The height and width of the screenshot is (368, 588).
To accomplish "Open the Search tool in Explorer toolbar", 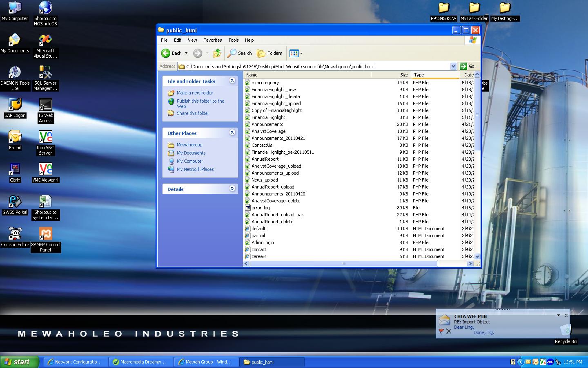I will point(240,53).
